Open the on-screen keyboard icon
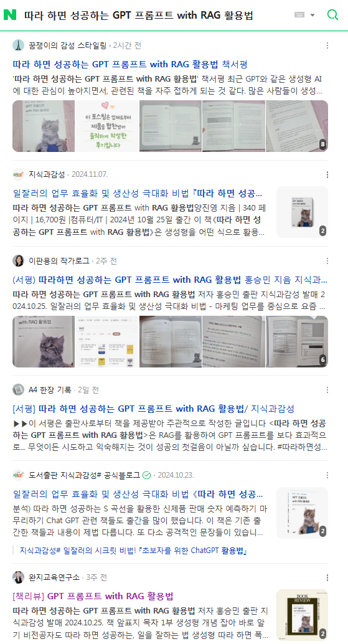 pos(299,15)
